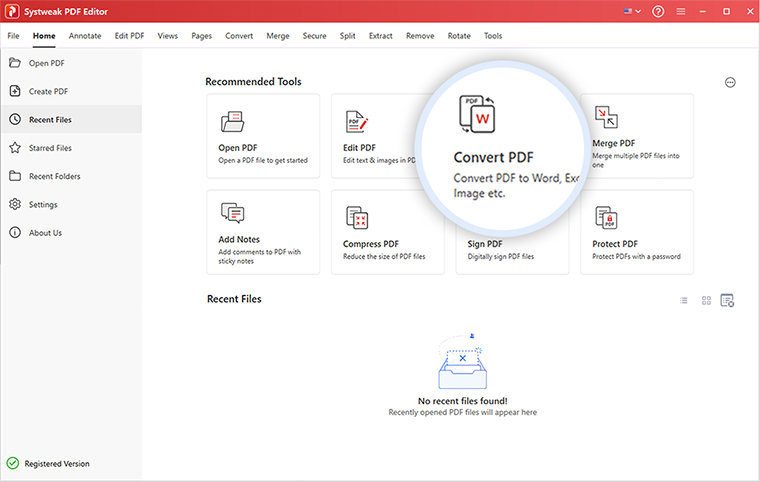Click the clear recent files list icon
760x482 pixels.
pyautogui.click(x=727, y=301)
